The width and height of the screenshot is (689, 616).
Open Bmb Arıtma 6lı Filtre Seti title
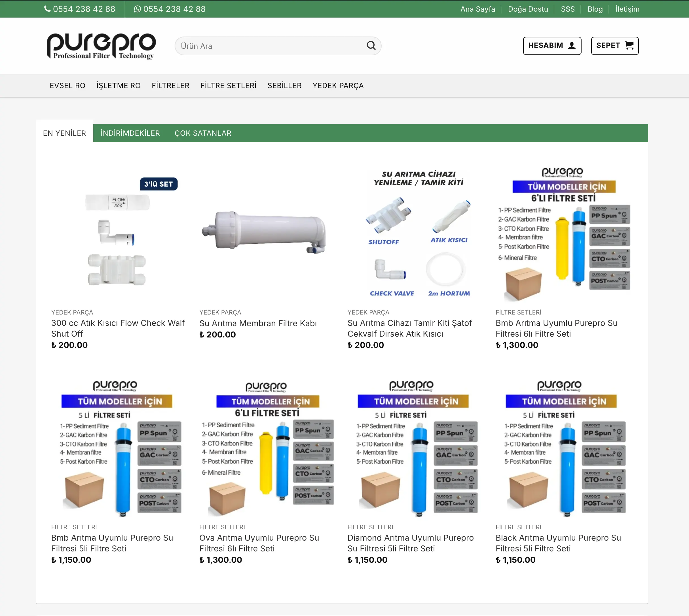click(556, 328)
